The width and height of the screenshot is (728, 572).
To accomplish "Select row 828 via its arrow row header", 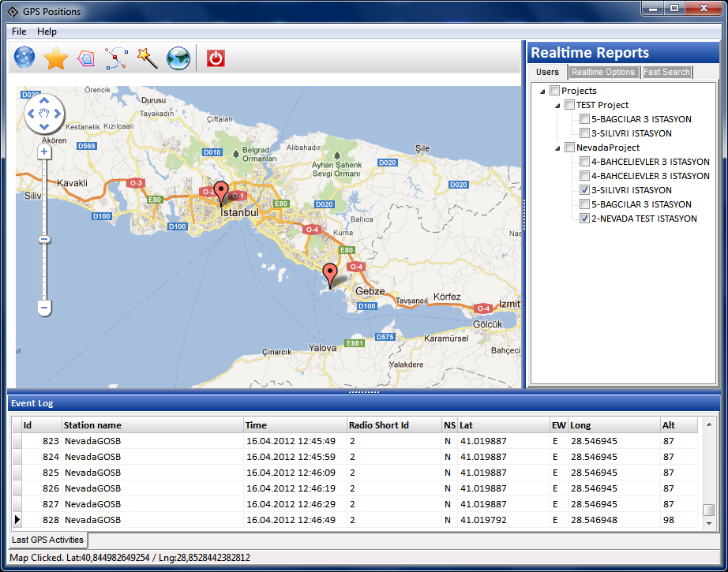I will pyautogui.click(x=17, y=520).
